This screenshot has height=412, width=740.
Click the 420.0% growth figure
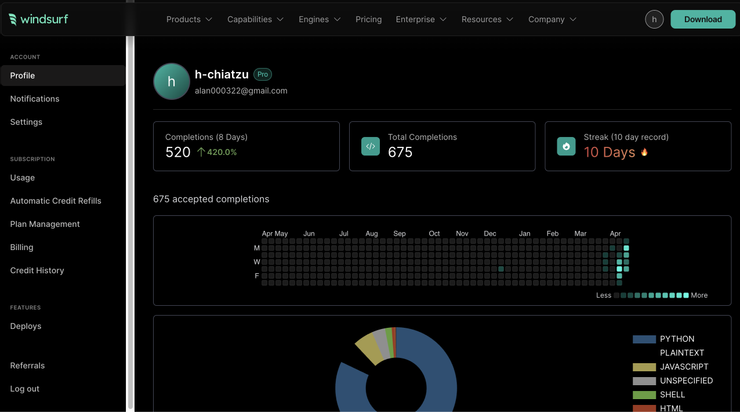(222, 152)
